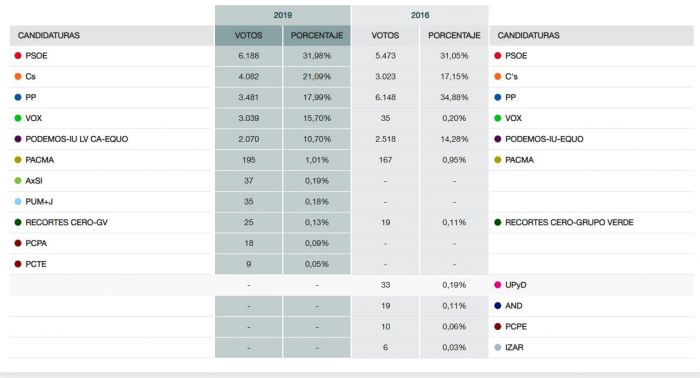Viewport: 700px width, 378px height.
Task: Click the green VOX dot on left
Action: [x=18, y=118]
